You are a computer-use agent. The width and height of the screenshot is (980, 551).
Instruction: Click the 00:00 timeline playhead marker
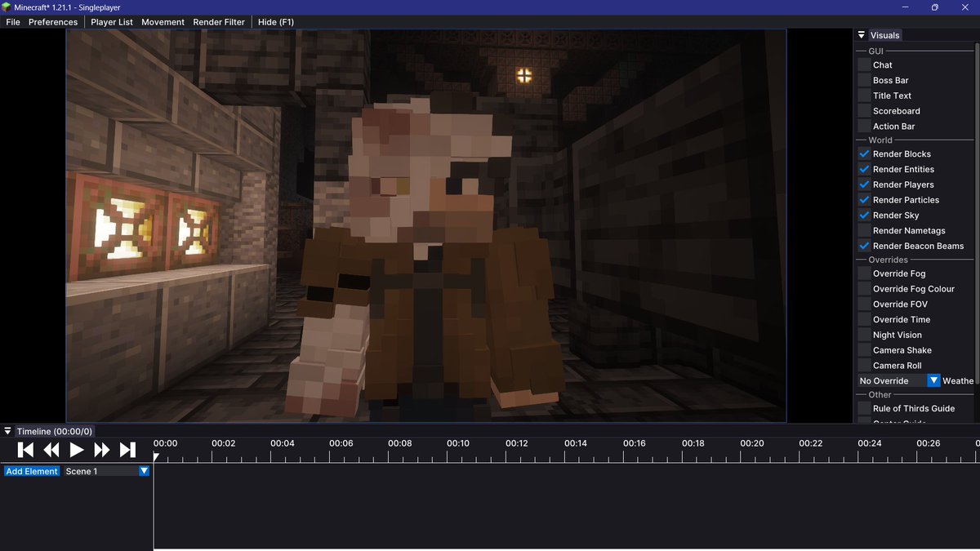(x=155, y=458)
